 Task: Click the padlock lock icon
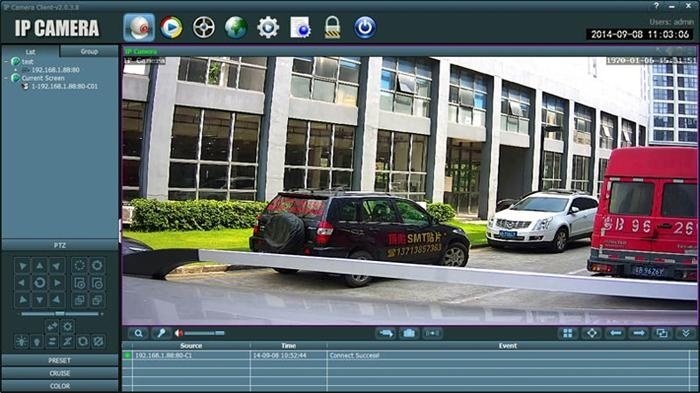[x=332, y=28]
